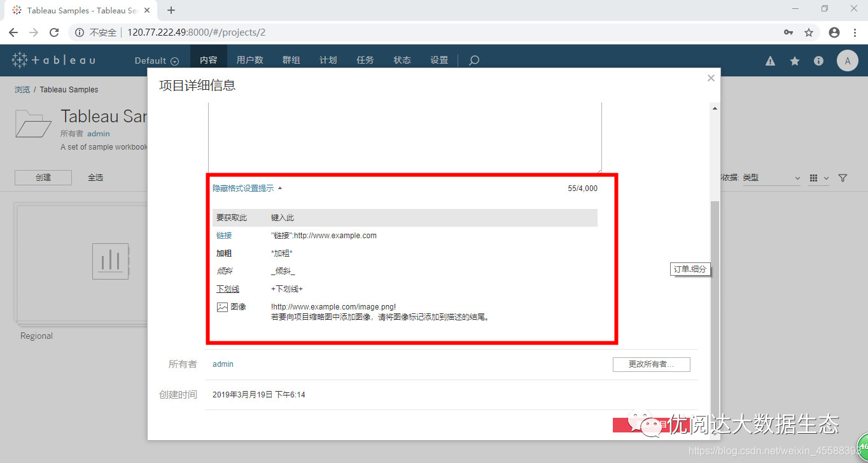868x463 pixels.
Task: Open a new browser tab with plus
Action: 171,10
